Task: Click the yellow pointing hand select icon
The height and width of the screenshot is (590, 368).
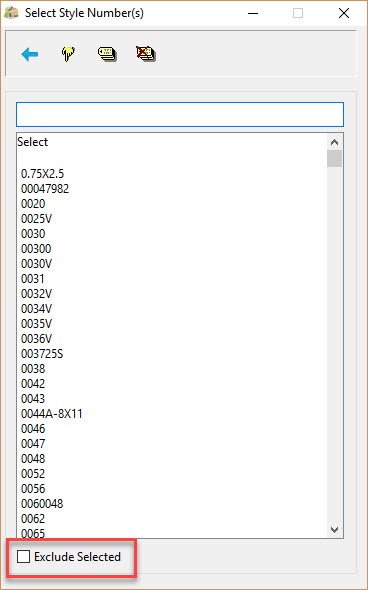Action: point(68,54)
